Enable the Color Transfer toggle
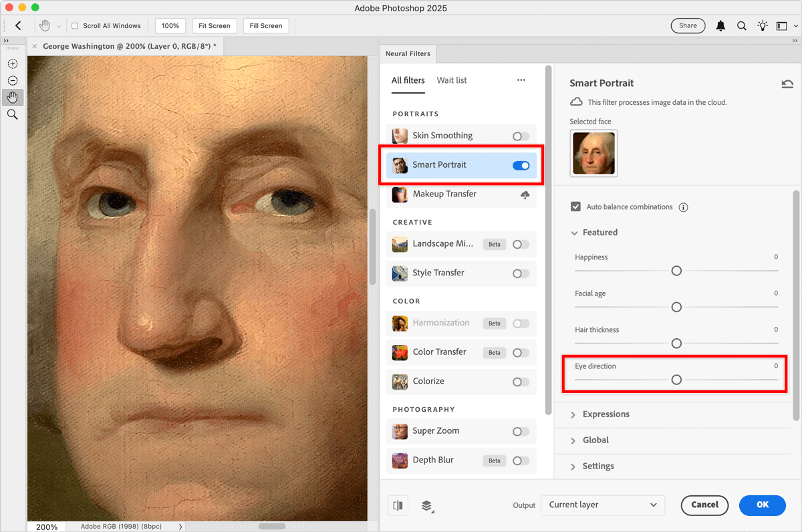The width and height of the screenshot is (802, 532). [521, 353]
